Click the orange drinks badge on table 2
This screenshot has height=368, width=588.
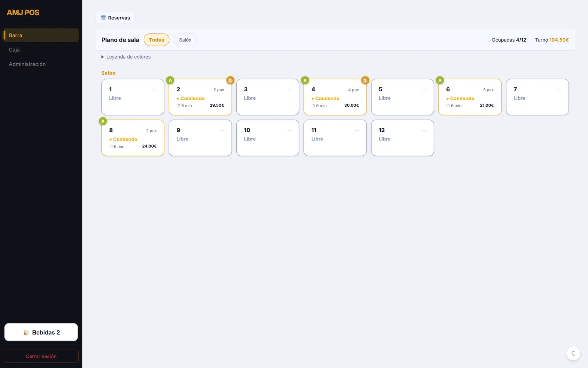click(230, 80)
